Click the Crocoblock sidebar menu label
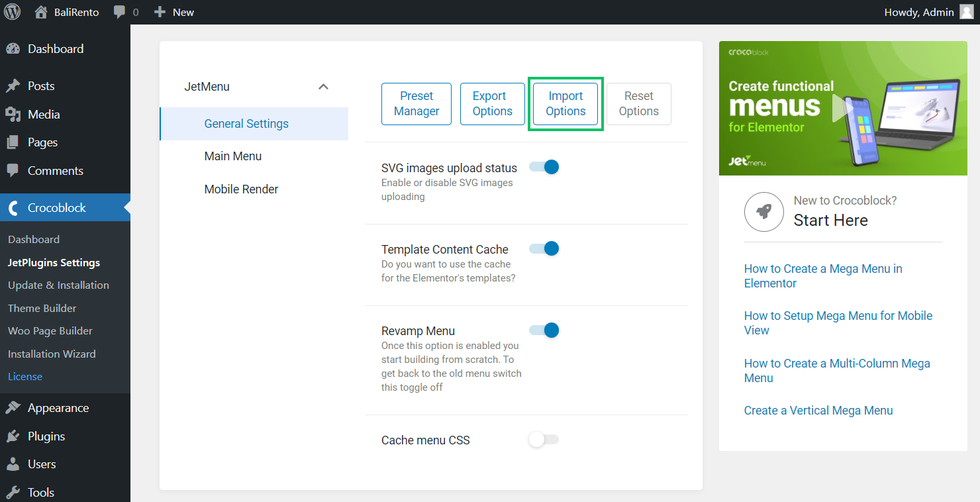The width and height of the screenshot is (980, 502). pos(57,208)
